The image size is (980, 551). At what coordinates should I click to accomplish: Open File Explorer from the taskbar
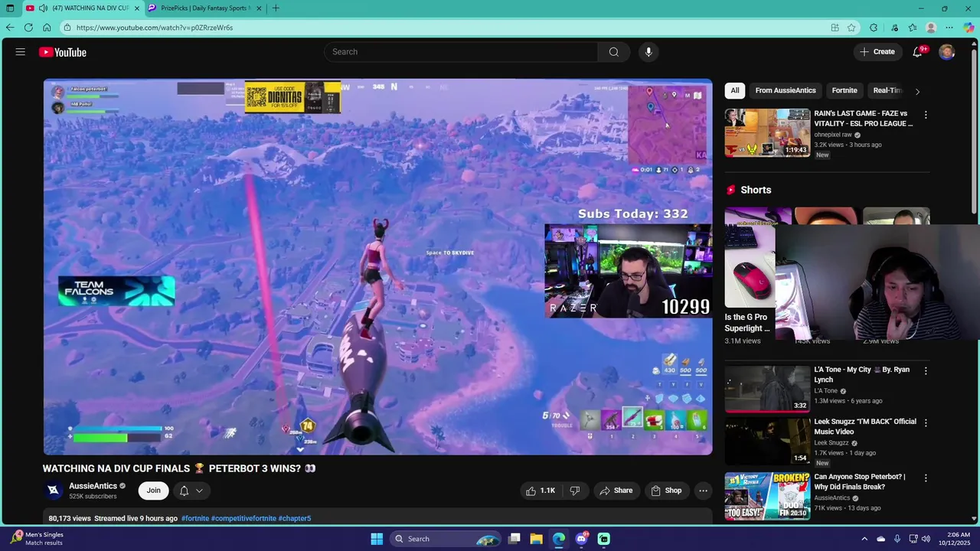(536, 539)
